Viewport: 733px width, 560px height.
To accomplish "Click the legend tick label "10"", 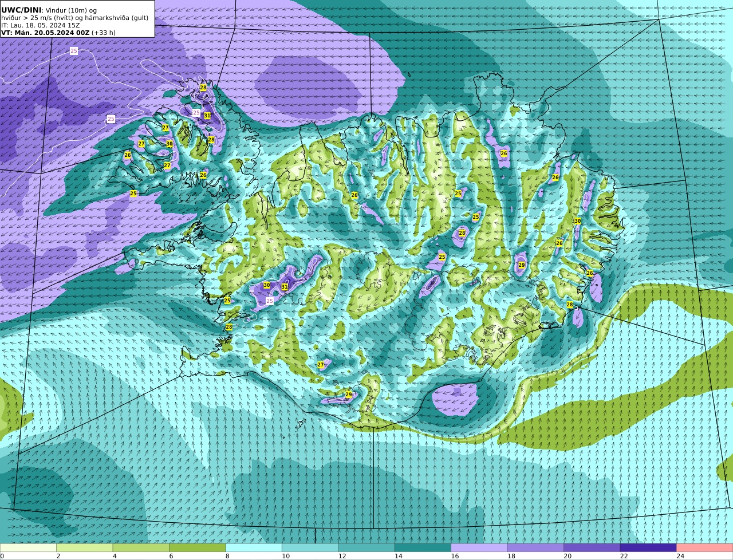I will tap(285, 556).
